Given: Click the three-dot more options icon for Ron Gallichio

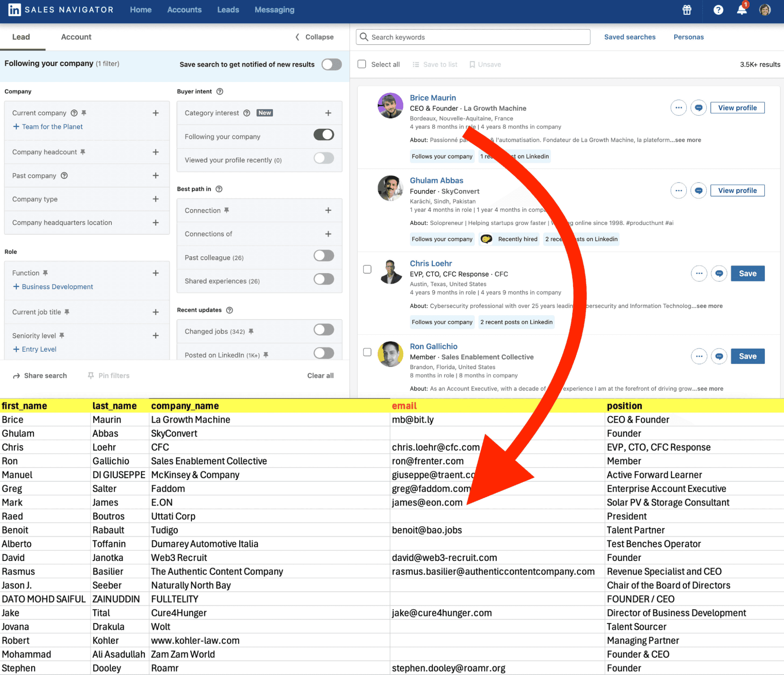Looking at the screenshot, I should (x=698, y=356).
